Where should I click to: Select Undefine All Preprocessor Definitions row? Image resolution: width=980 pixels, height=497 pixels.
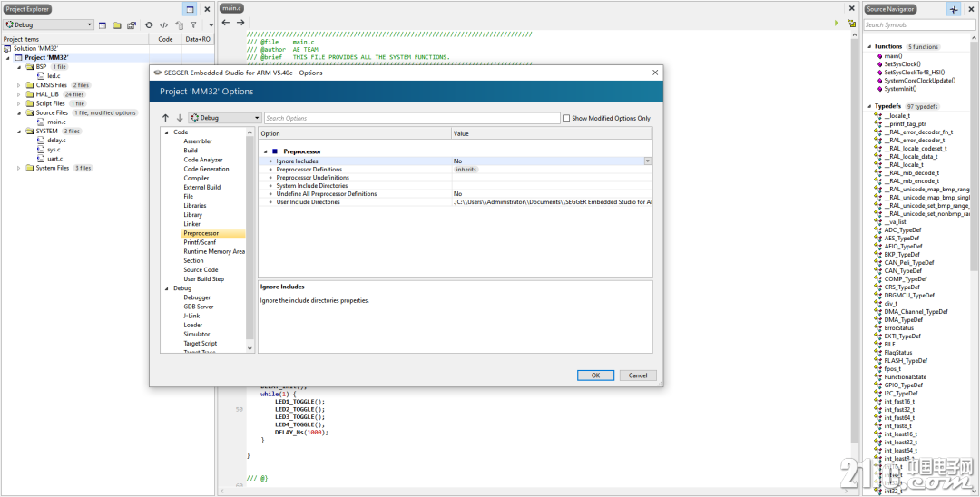point(455,193)
